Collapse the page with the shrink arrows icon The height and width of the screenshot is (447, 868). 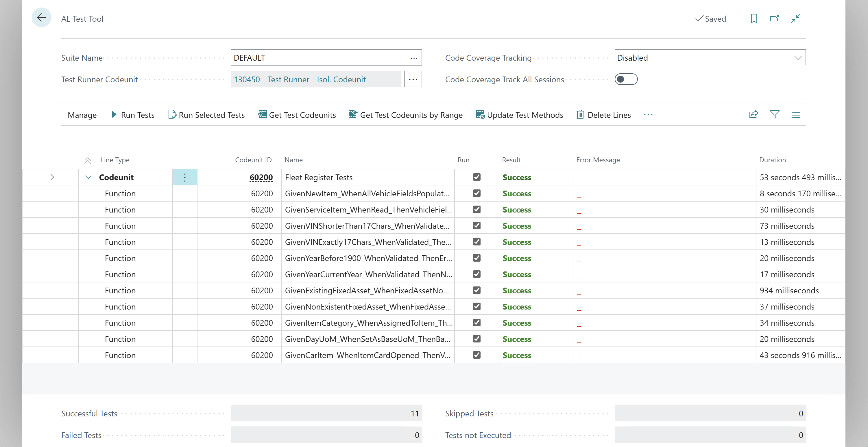pos(795,18)
